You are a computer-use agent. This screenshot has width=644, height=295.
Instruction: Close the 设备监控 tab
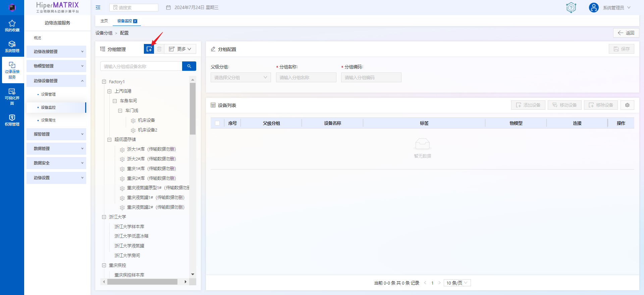[x=135, y=21]
